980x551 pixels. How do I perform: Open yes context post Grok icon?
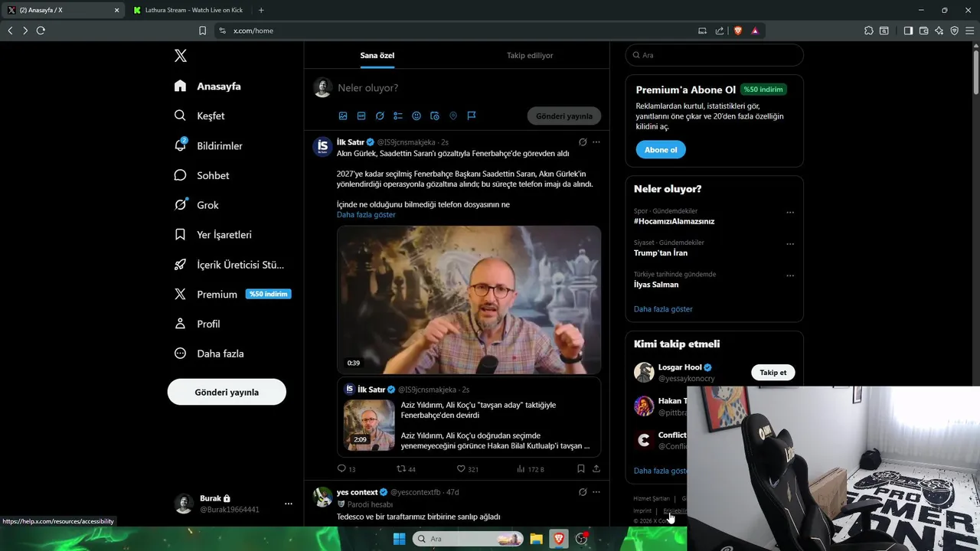pos(583,492)
